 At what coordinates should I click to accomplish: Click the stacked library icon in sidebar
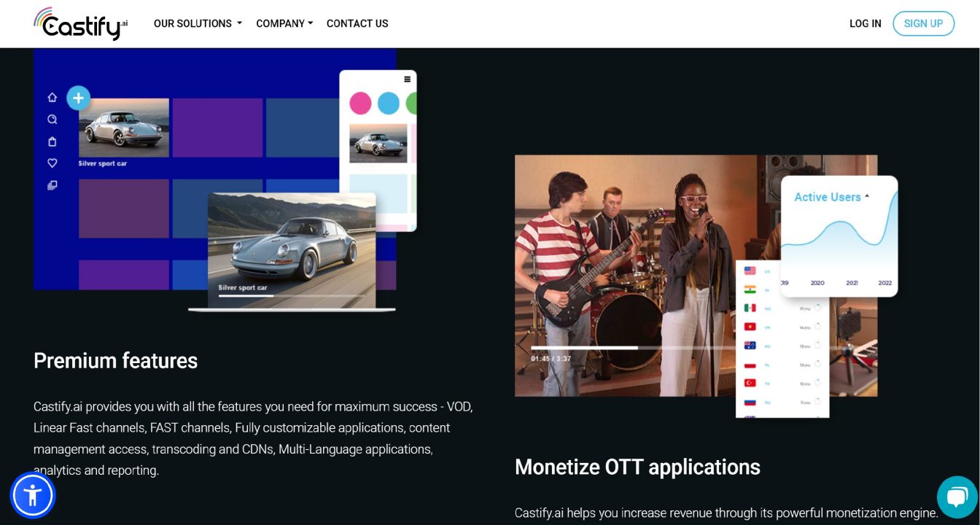point(52,185)
